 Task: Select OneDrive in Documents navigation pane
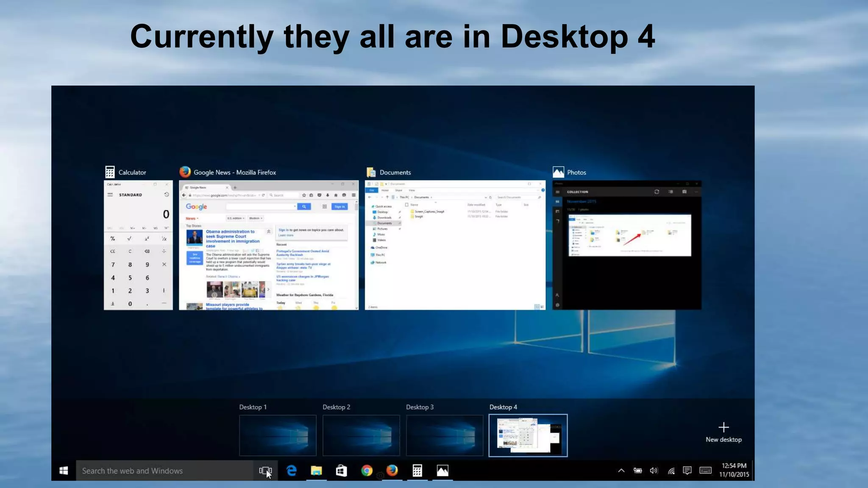click(x=379, y=247)
